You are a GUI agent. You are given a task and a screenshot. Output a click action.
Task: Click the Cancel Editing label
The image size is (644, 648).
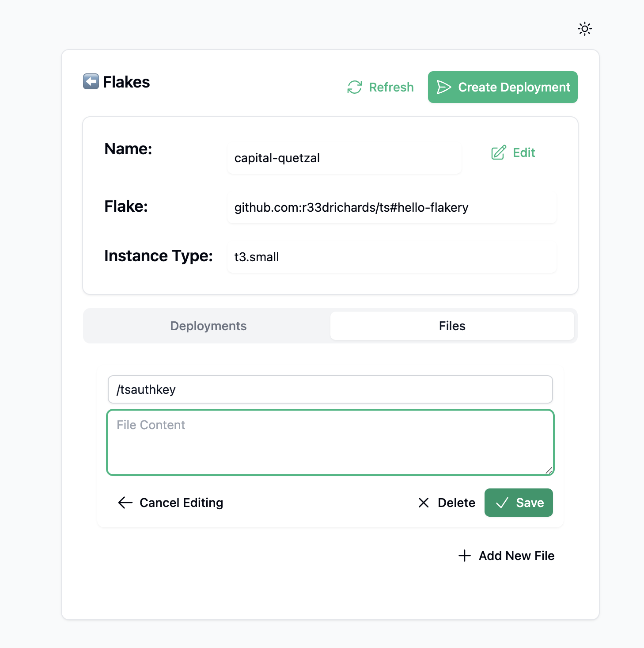click(181, 503)
